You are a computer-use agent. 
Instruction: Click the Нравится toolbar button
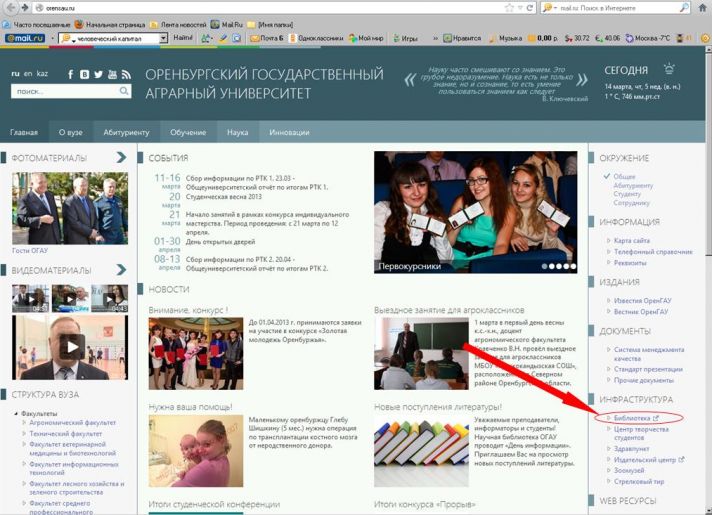462,38
